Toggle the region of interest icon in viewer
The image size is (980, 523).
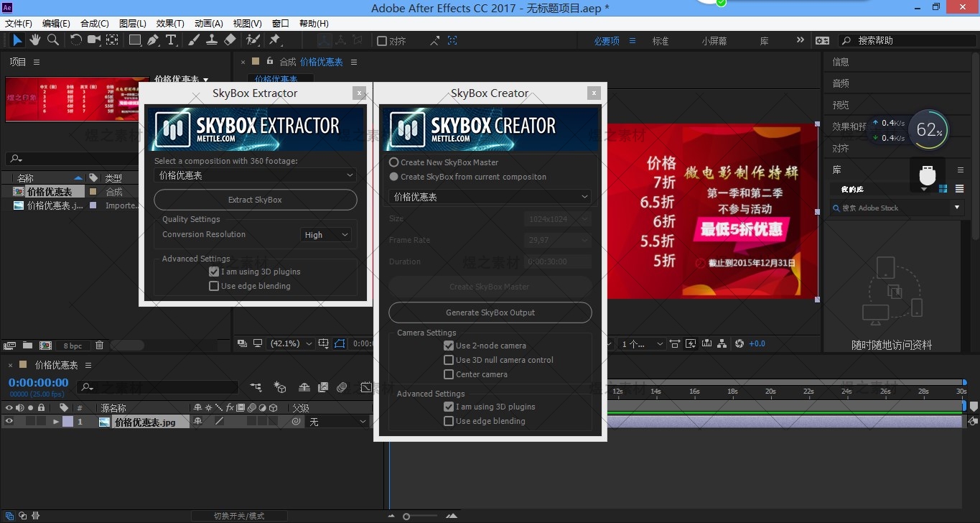[x=340, y=343]
